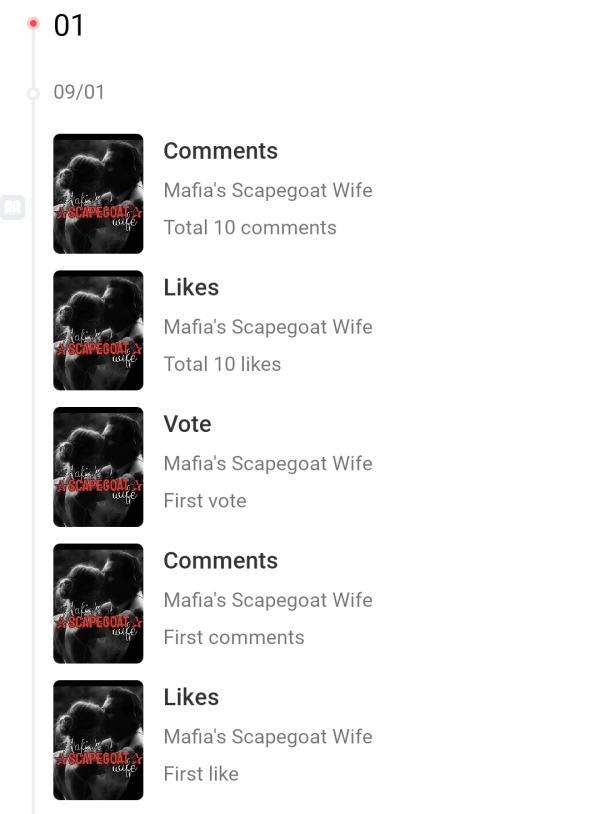The height and width of the screenshot is (814, 600).
Task: Click the Total 10 likes text
Action: pyautogui.click(x=222, y=364)
